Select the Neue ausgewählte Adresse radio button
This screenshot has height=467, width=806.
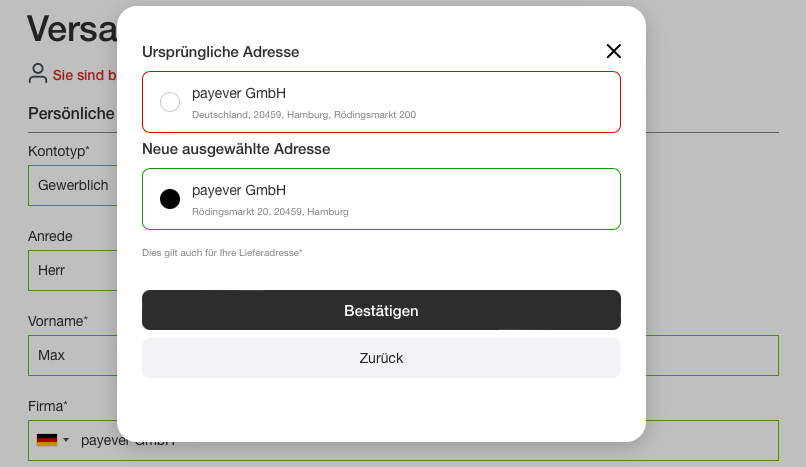tap(170, 199)
